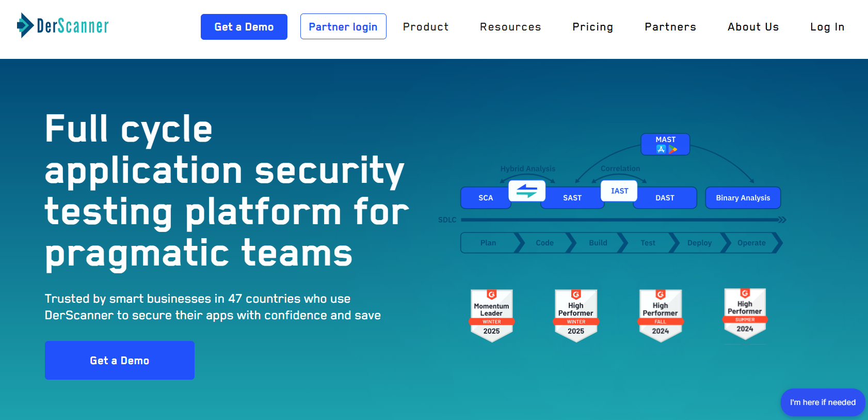Open the High Performer Summer 2024 badge

(x=745, y=314)
